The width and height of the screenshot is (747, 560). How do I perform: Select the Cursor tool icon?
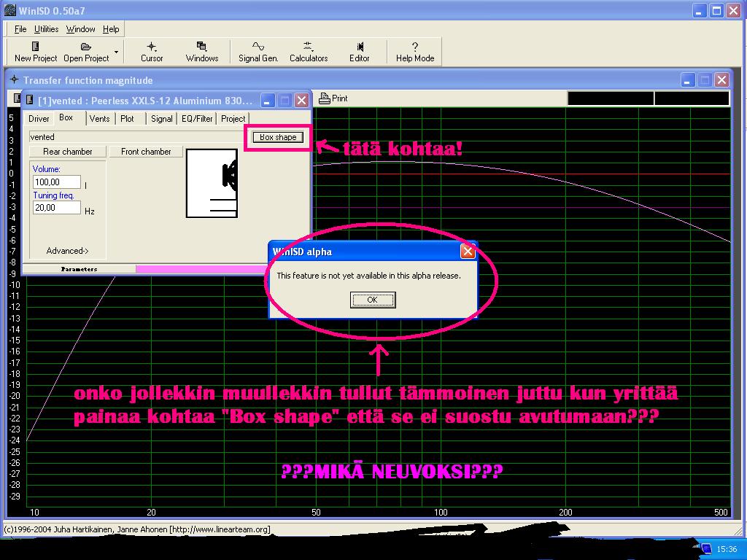pos(152,47)
